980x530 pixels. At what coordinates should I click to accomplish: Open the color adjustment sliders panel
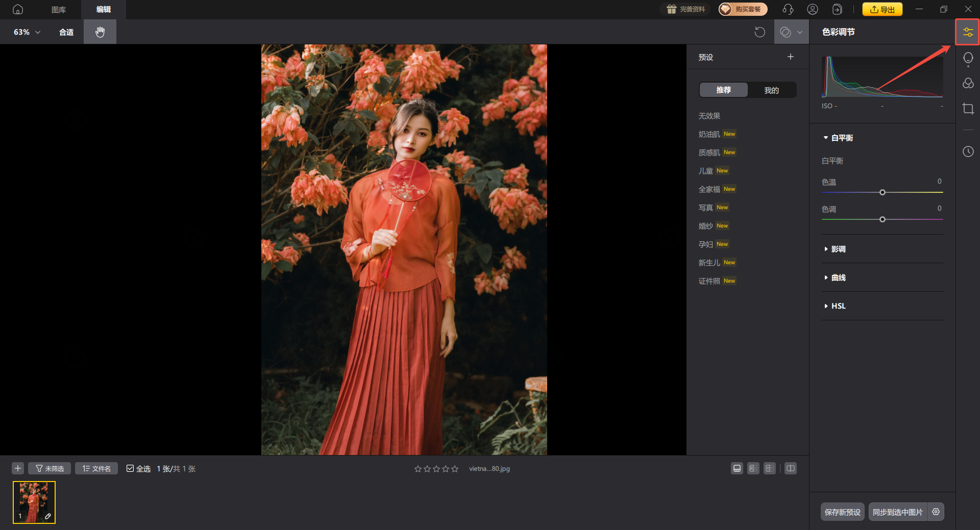click(968, 32)
